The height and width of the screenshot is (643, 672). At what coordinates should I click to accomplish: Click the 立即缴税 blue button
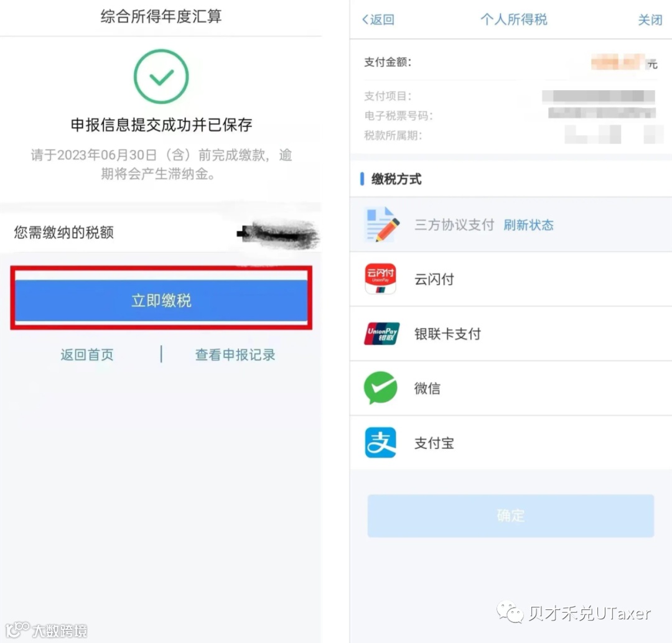click(161, 300)
